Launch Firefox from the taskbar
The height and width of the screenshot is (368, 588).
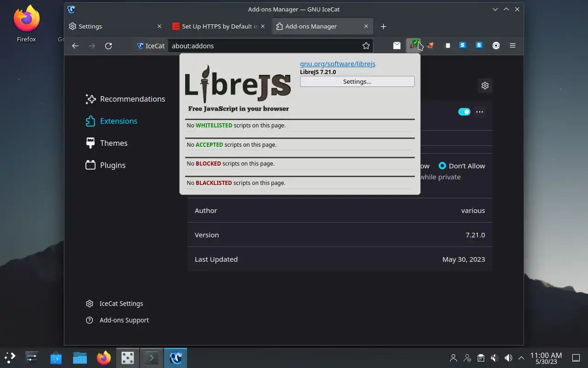[104, 357]
